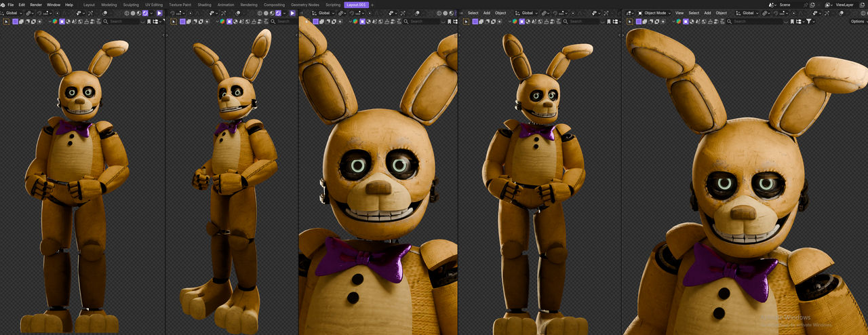Click purple play button in second viewport header
This screenshot has width=868, height=335.
tap(292, 13)
